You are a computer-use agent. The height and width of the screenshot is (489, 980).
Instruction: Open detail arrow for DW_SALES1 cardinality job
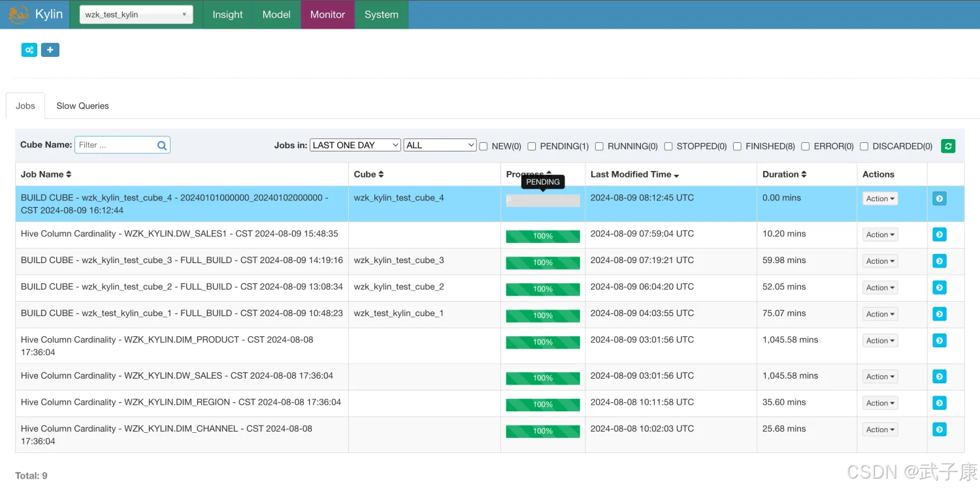pos(939,234)
